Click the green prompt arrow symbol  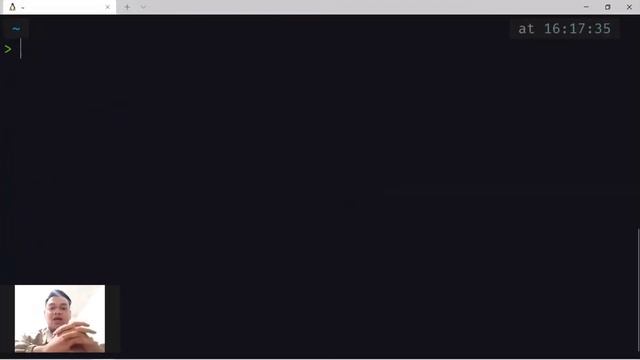[8, 49]
